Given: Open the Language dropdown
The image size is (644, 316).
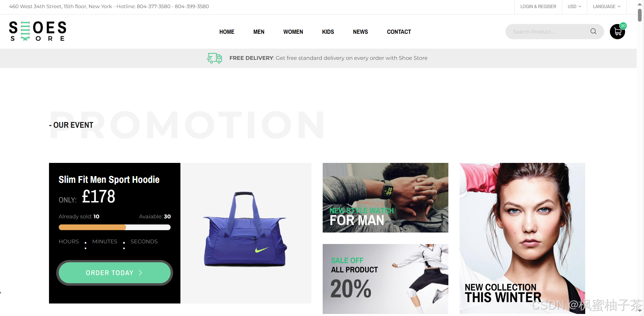Looking at the screenshot, I should point(606,6).
